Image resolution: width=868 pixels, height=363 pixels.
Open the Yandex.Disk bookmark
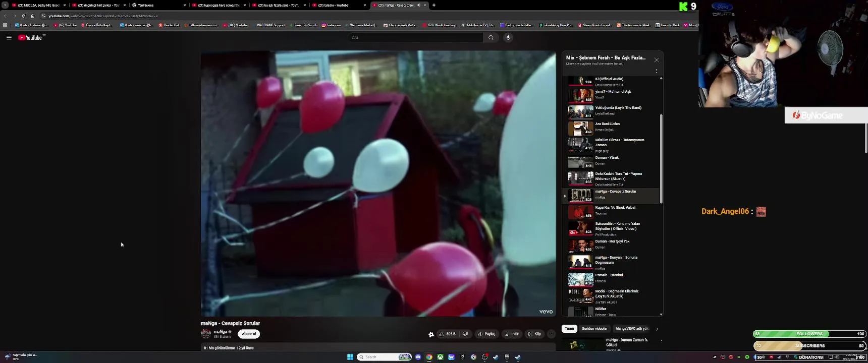[x=170, y=25]
